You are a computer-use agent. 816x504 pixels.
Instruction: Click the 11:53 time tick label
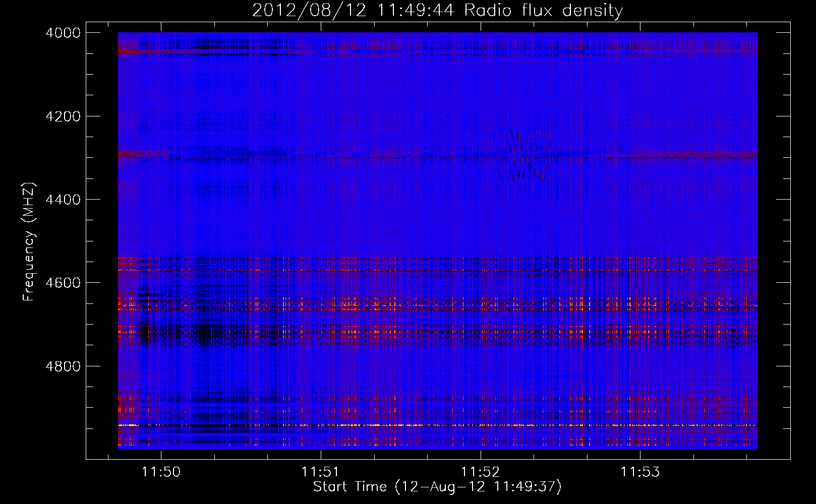[640, 472]
